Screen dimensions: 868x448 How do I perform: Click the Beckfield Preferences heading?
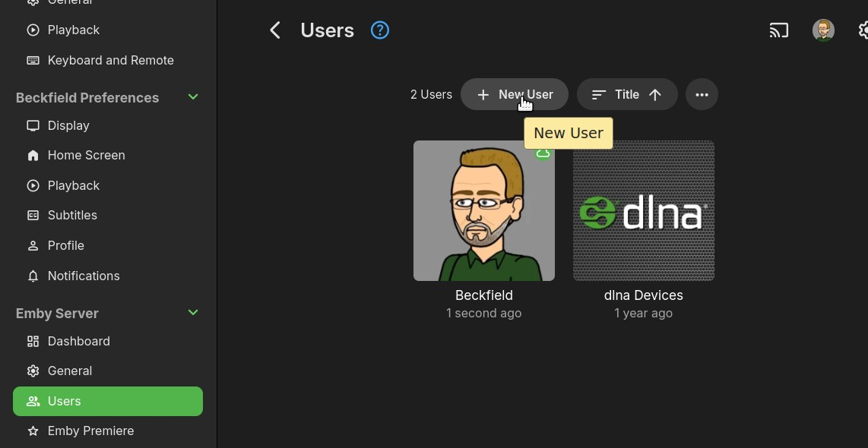coord(87,98)
